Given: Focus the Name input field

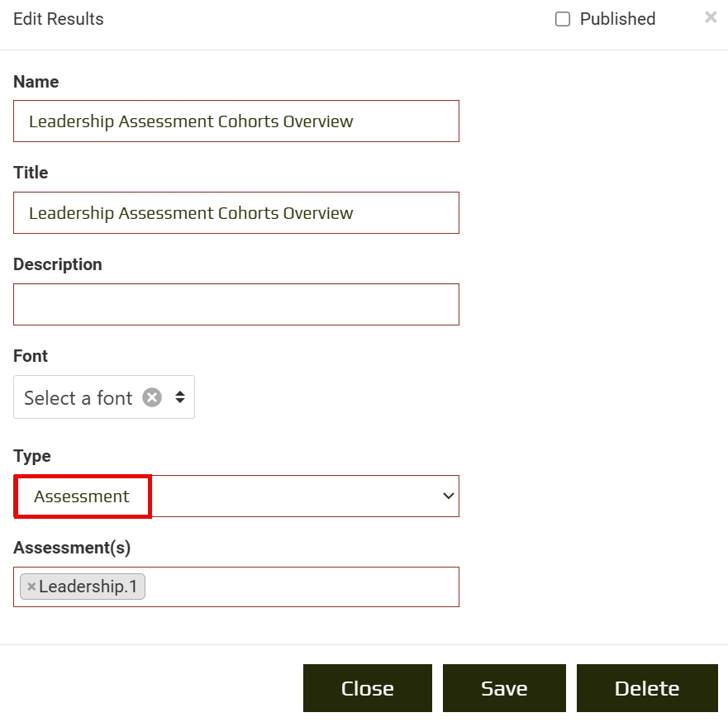Looking at the screenshot, I should coord(236,121).
